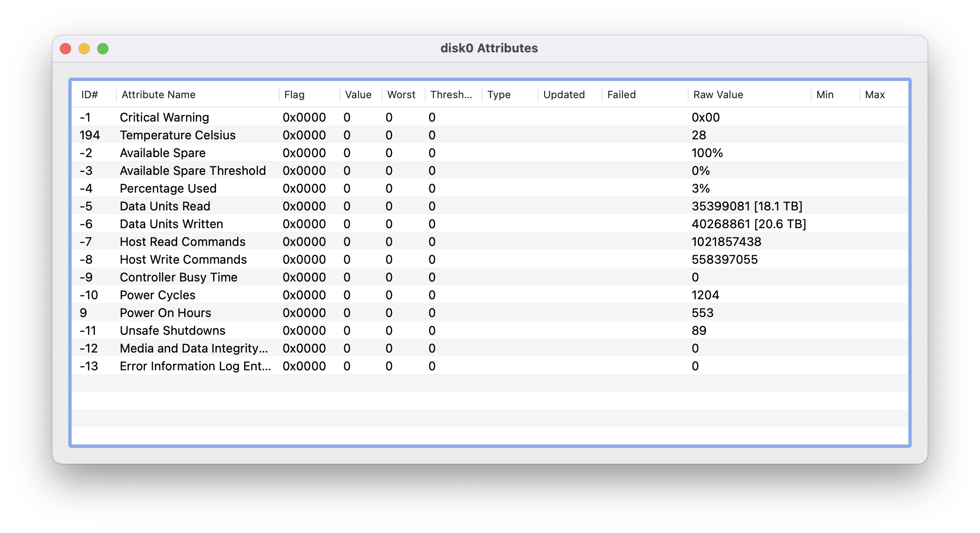Screen dimensions: 980x533
Task: Click the Raw Value column header
Action: coord(718,94)
